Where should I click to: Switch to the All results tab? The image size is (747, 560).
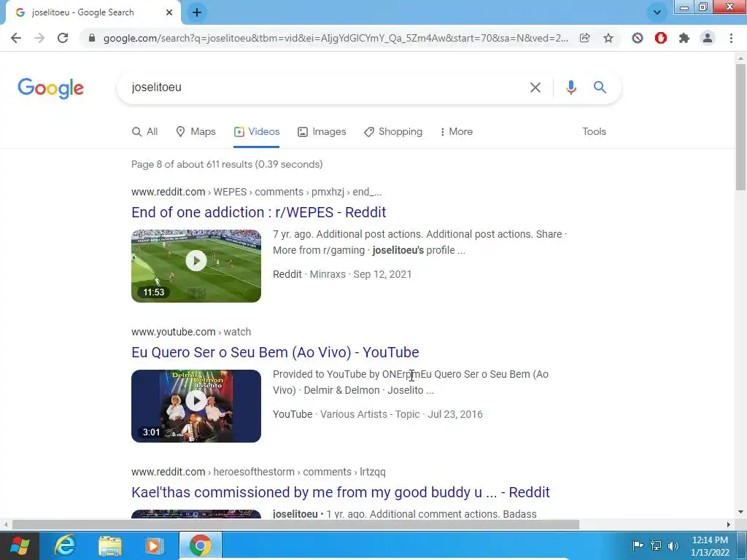pos(145,131)
